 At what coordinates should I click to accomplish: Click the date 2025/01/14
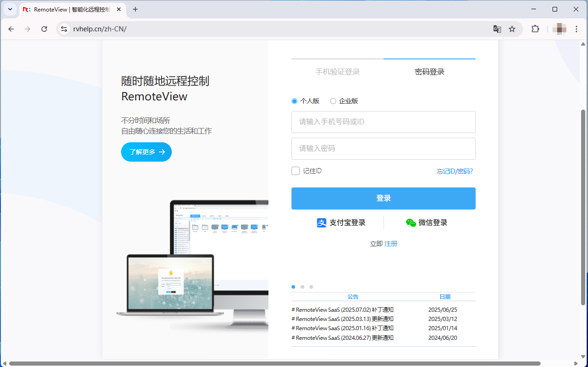coord(442,328)
